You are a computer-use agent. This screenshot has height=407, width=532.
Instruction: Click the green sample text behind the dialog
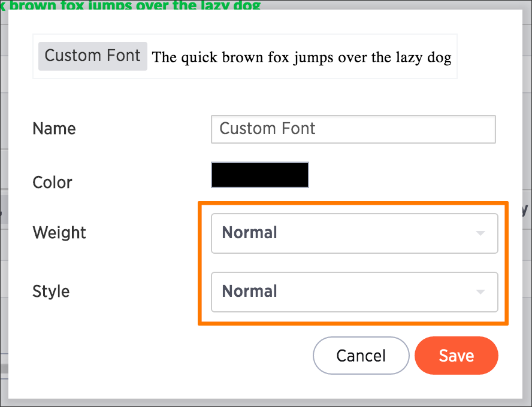click(131, 5)
